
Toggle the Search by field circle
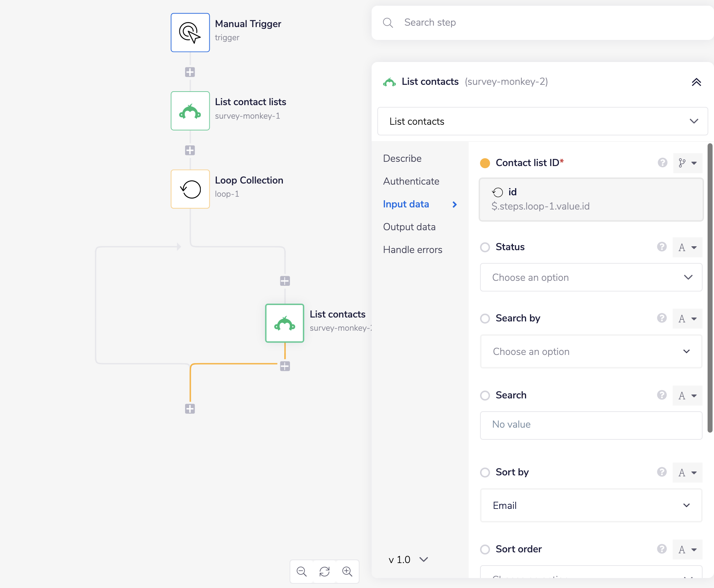pyautogui.click(x=485, y=319)
